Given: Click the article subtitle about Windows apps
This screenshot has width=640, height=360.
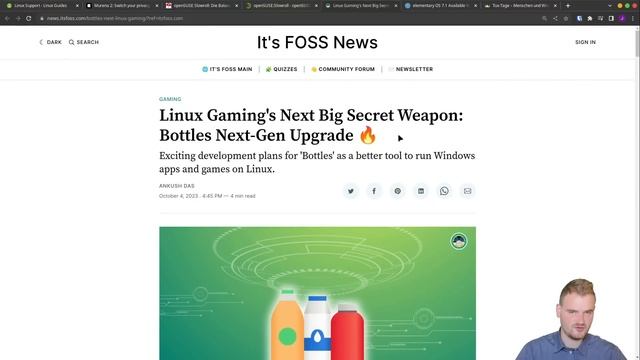Looking at the screenshot, I should point(317,162).
